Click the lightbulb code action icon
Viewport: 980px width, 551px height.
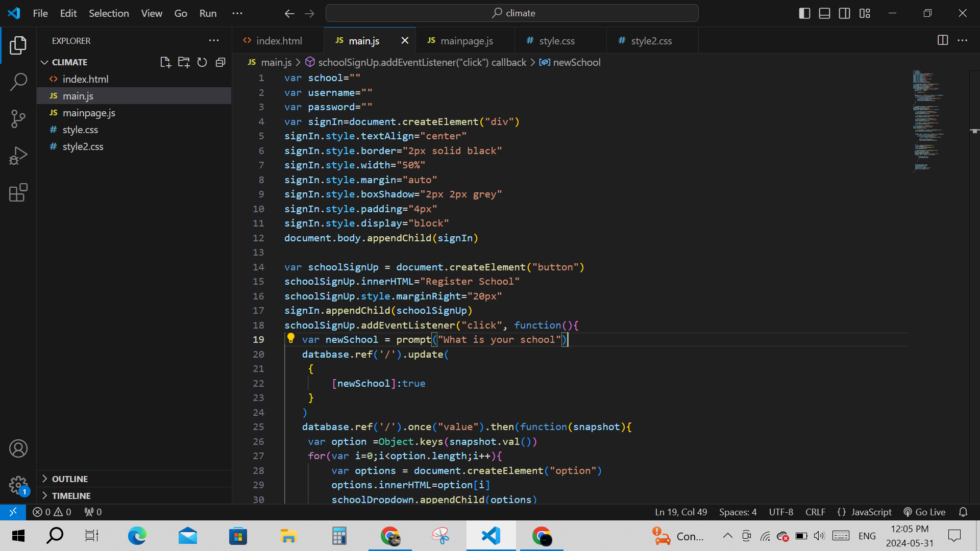click(x=291, y=338)
